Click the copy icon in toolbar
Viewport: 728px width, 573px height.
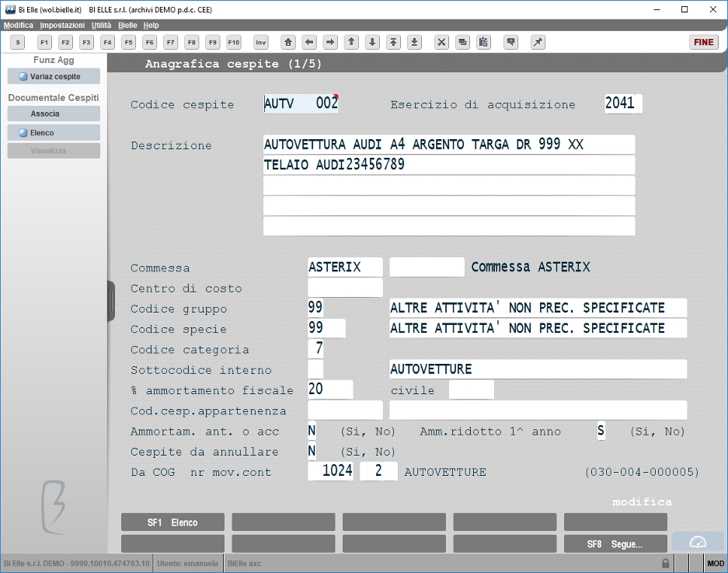(x=462, y=42)
